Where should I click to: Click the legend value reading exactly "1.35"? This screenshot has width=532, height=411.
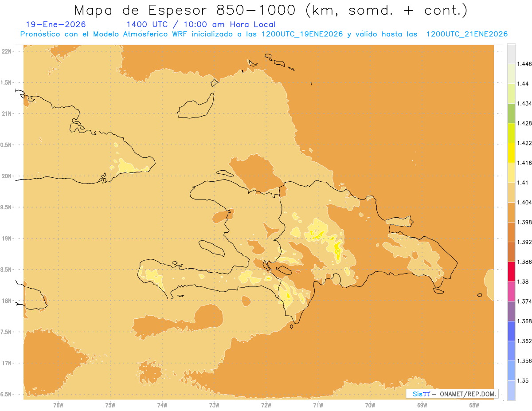523,380
